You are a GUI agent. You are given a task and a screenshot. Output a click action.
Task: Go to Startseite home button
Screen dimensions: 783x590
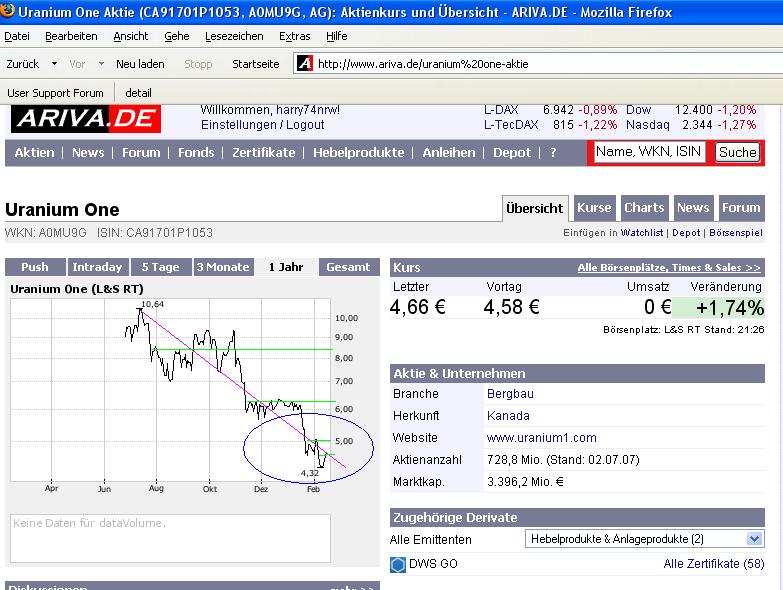256,64
